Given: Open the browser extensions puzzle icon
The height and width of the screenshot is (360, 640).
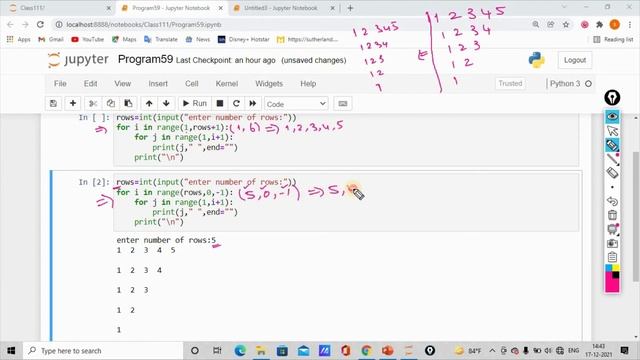Looking at the screenshot, I should 599,24.
